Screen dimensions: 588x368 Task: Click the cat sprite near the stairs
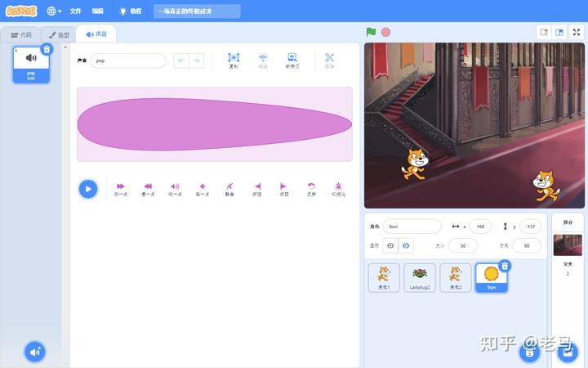click(x=415, y=164)
